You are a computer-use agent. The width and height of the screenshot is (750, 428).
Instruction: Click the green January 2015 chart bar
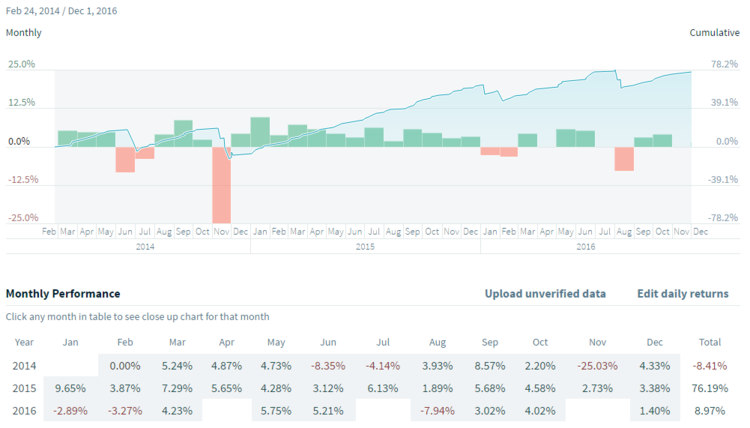point(260,132)
